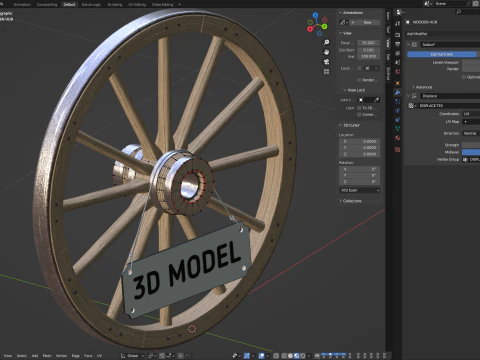Click the pan hand icon in viewport

coord(326,52)
